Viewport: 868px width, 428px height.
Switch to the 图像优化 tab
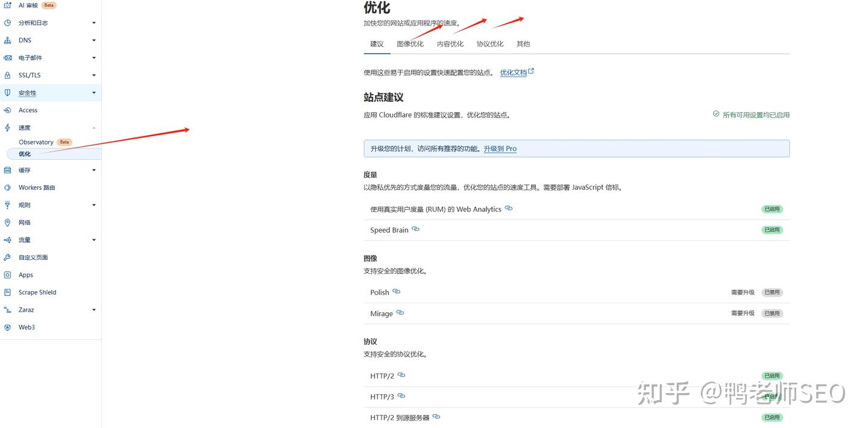pos(410,44)
